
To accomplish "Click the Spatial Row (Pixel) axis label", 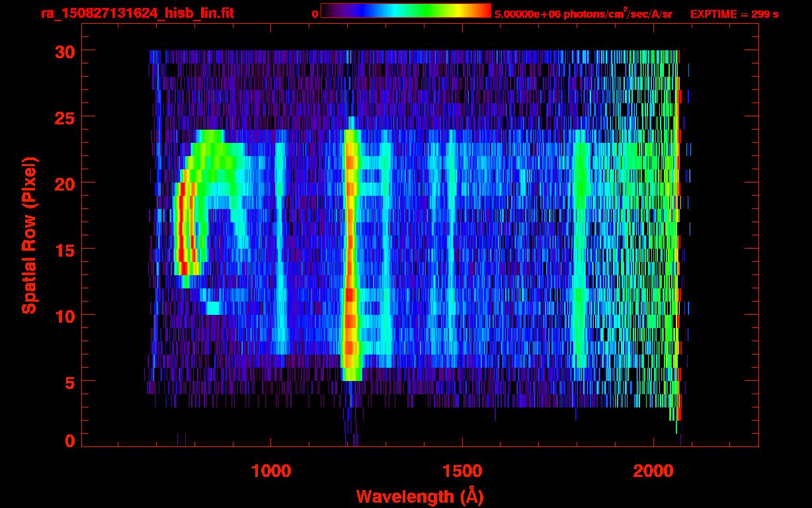I will 29,235.
